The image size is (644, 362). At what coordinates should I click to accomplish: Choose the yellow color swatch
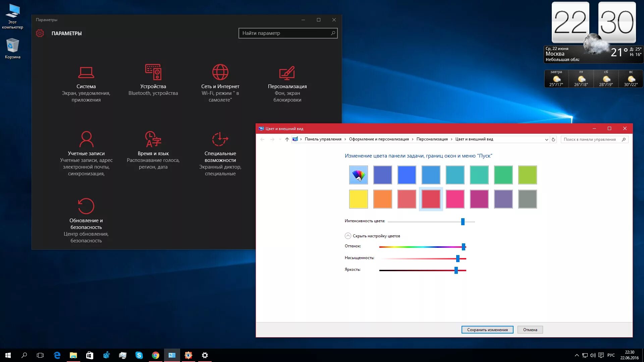[358, 199]
